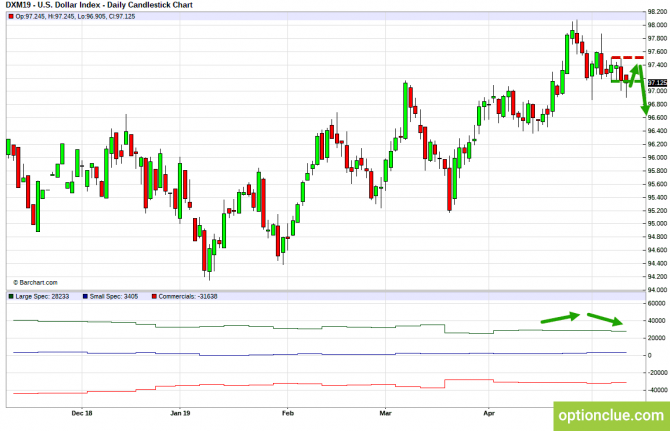Click the 20000 positions axis label

657,338
